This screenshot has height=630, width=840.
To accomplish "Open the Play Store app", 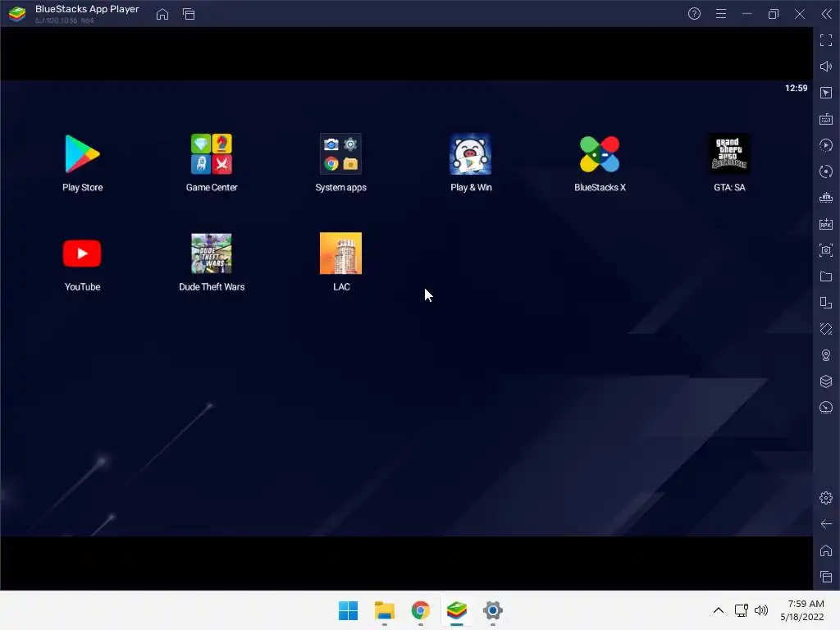I will pyautogui.click(x=82, y=154).
